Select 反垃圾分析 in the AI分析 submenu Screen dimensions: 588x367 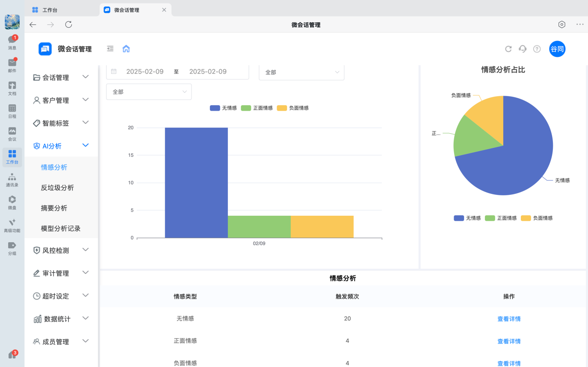click(57, 188)
